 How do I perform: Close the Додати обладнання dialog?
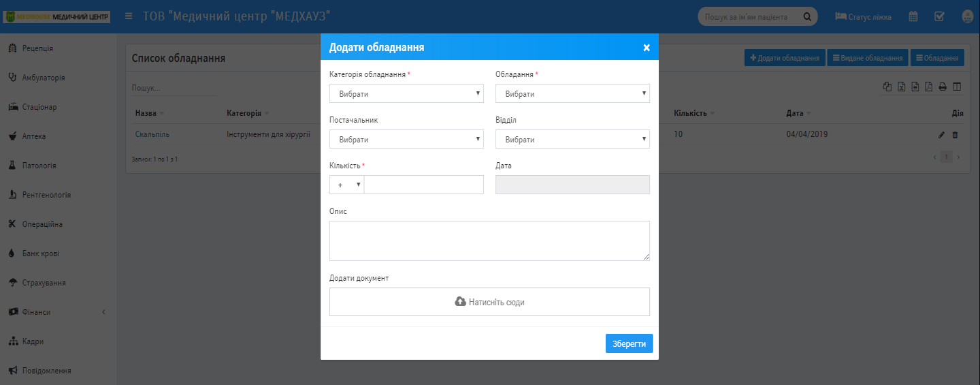click(x=647, y=48)
